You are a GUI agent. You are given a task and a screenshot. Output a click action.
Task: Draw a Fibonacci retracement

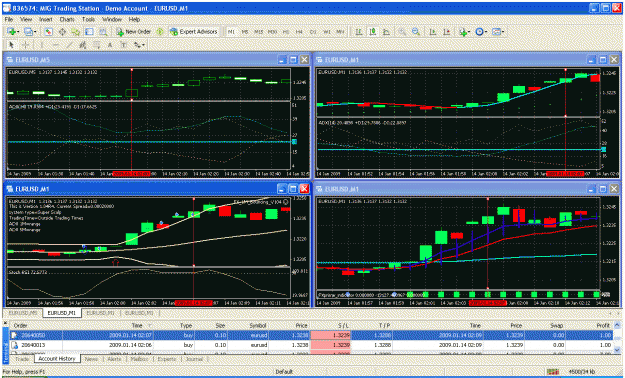[x=96, y=45]
